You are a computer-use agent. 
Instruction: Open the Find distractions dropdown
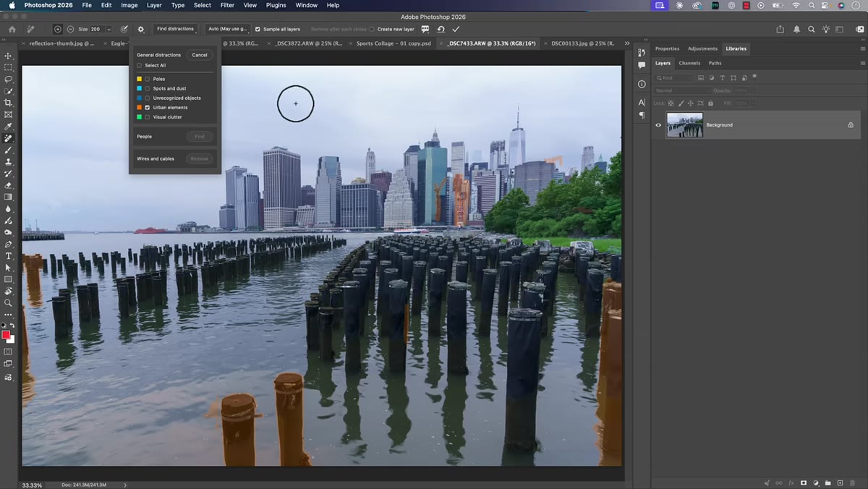175,29
